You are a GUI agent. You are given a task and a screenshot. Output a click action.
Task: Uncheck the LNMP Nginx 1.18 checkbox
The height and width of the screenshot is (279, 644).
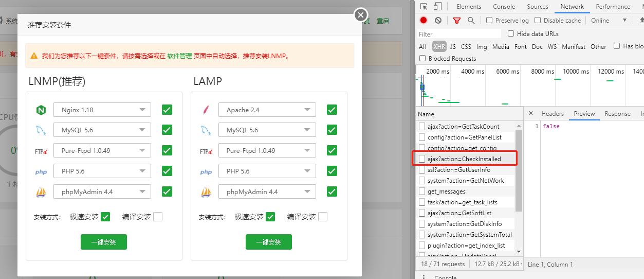[x=167, y=110]
